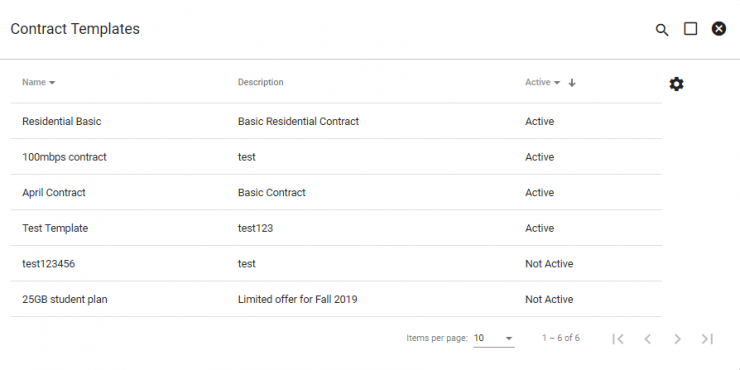
Task: Click the maximize square icon
Action: 690,29
